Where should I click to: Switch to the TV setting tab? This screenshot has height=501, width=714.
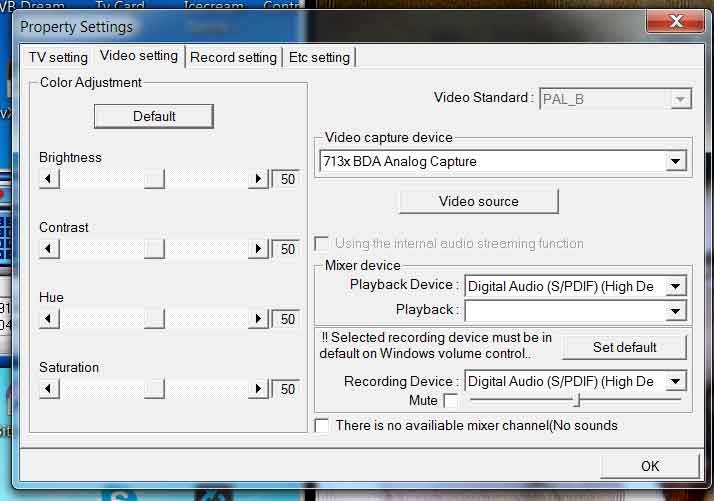[x=58, y=57]
